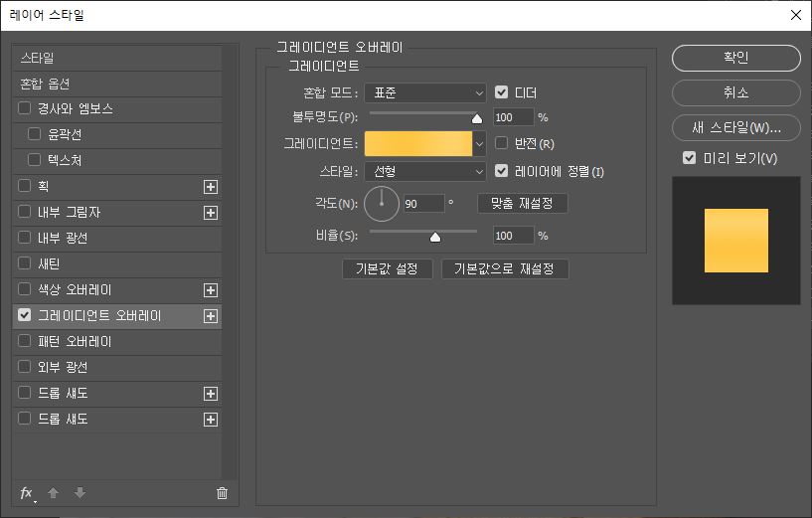
Task: Move effect up with the up arrow icon
Action: click(53, 493)
